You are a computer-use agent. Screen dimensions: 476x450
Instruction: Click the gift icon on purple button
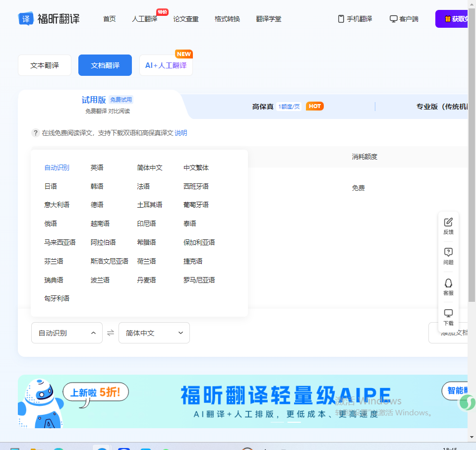[x=447, y=19]
